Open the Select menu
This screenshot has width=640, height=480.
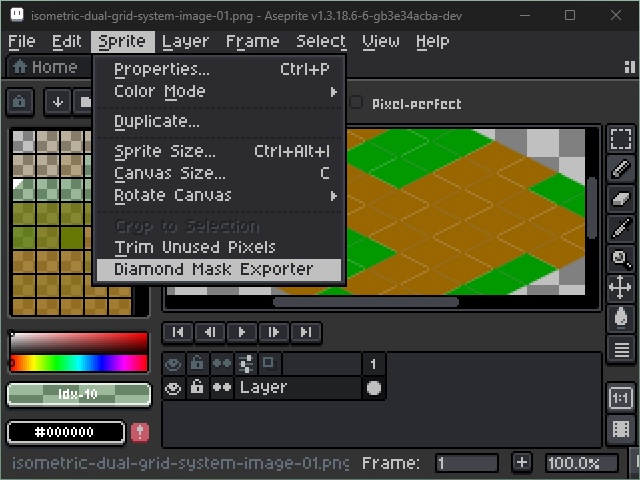321,41
